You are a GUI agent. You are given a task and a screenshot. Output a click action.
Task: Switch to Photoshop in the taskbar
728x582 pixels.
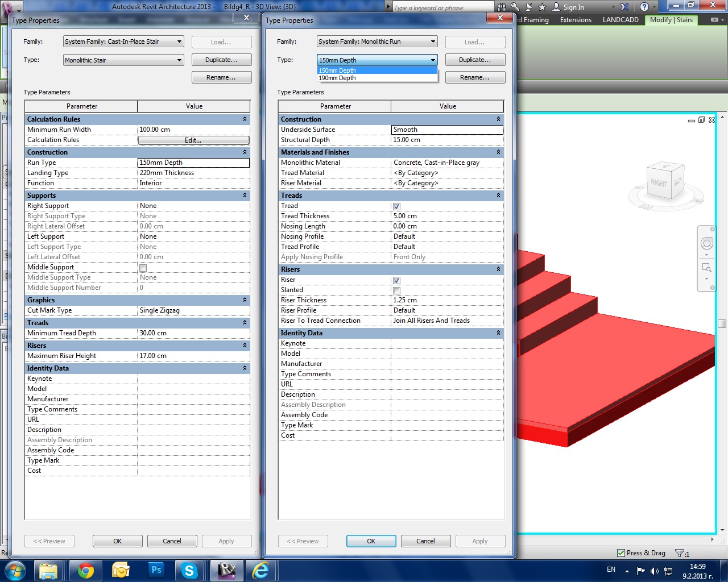[x=156, y=570]
